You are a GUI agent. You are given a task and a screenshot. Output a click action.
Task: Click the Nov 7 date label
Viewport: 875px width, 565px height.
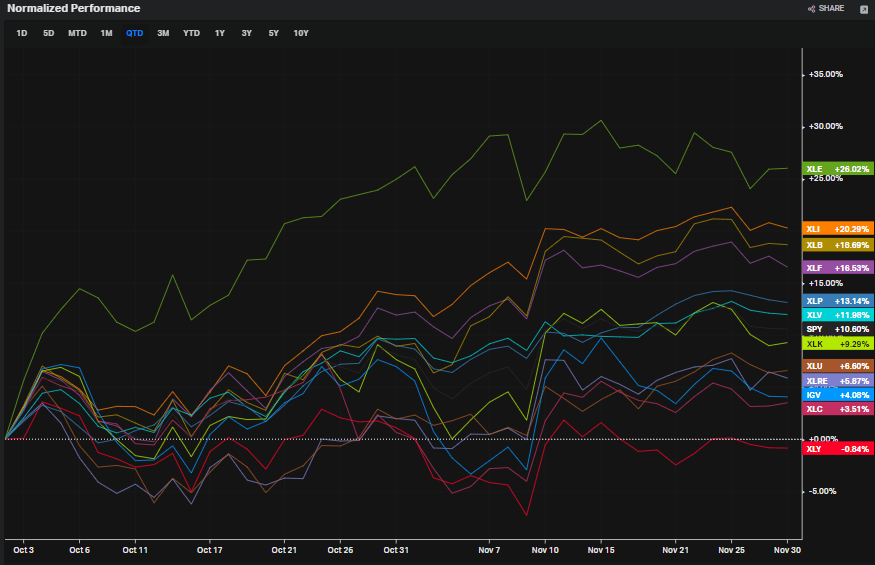pos(489,550)
